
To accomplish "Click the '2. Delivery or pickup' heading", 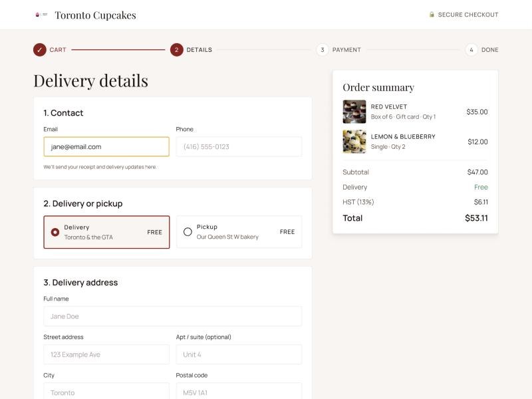I will tap(83, 203).
